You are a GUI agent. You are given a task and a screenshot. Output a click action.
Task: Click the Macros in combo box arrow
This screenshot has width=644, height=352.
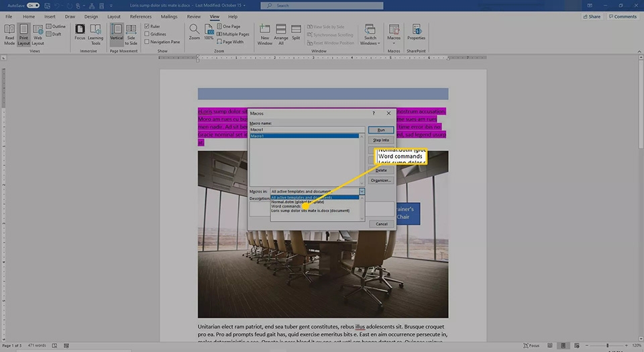[362, 191]
